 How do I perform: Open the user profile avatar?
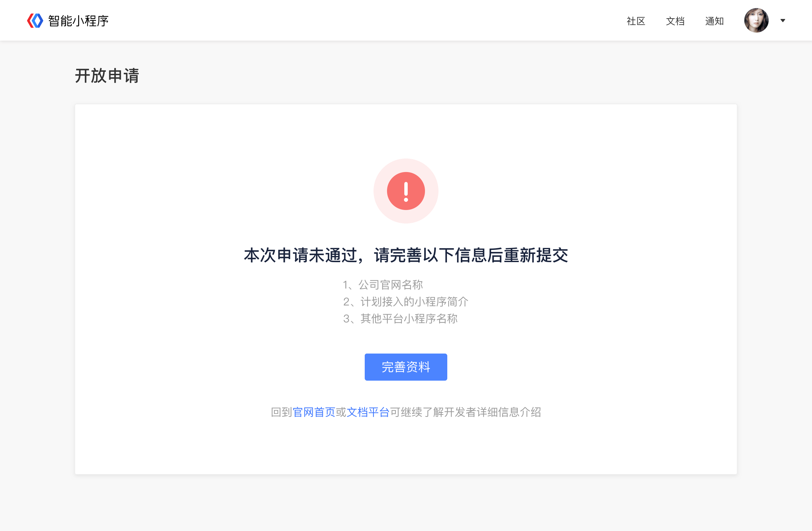(x=757, y=21)
